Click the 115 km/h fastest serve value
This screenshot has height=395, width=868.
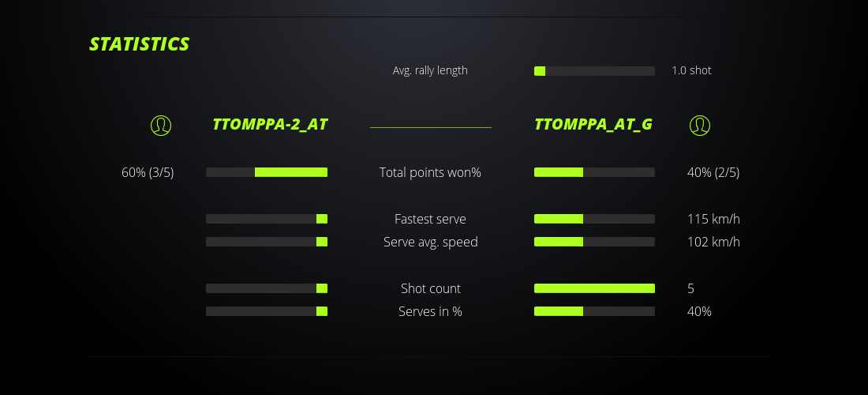(x=713, y=219)
